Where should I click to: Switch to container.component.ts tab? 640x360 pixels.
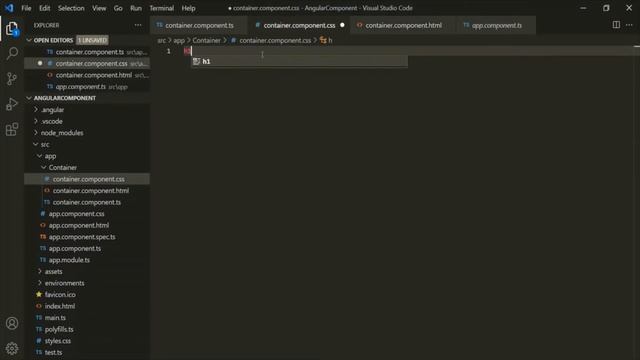[x=199, y=25]
